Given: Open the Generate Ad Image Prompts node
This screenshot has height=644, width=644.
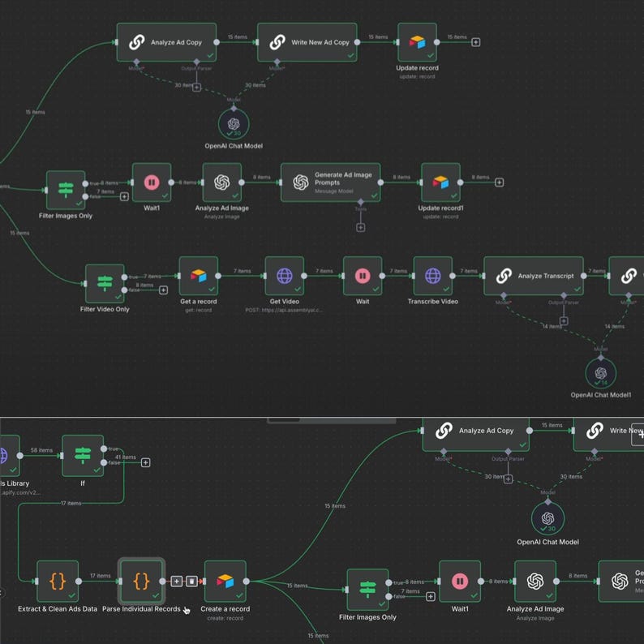Looking at the screenshot, I should (331, 182).
